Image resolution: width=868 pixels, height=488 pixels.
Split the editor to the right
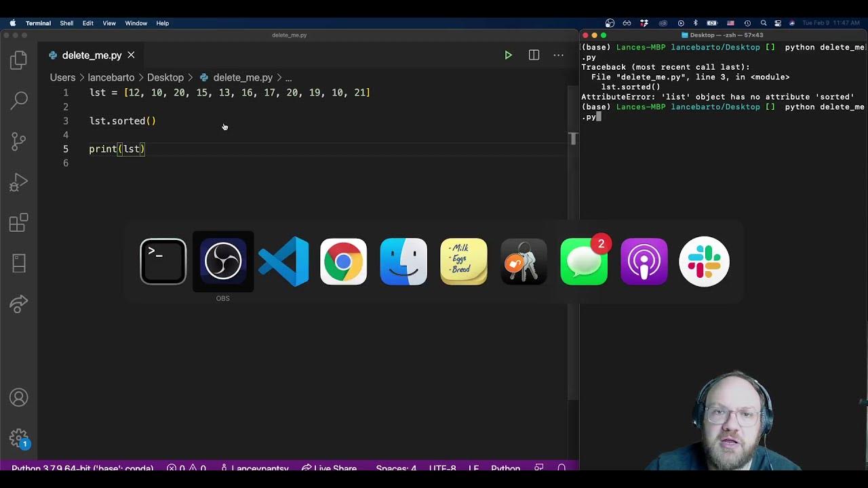tap(534, 56)
